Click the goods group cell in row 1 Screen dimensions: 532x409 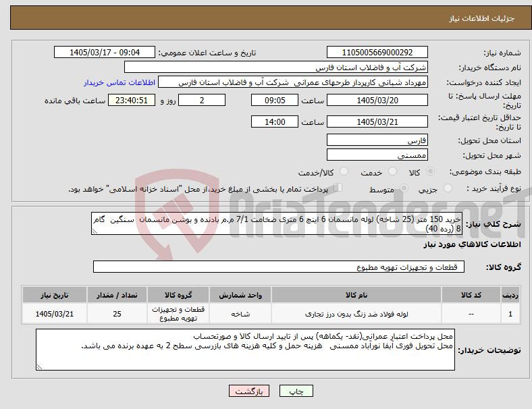click(178, 314)
